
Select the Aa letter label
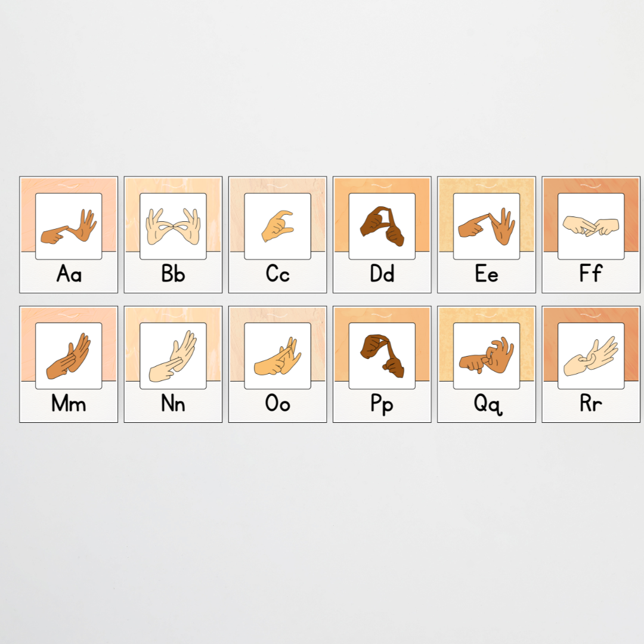(x=67, y=274)
